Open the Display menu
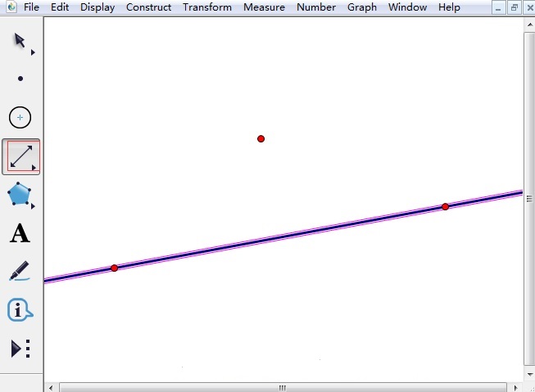 [97, 7]
